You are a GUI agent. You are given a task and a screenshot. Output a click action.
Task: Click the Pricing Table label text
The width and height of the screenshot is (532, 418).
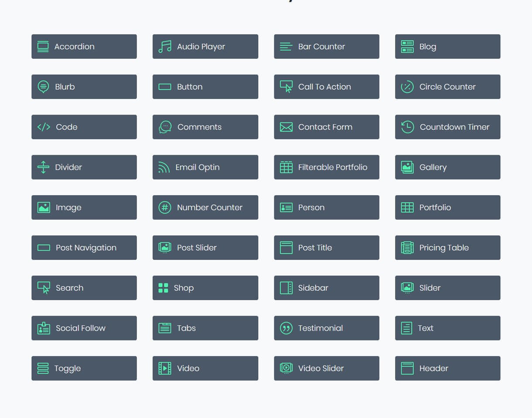[444, 248]
